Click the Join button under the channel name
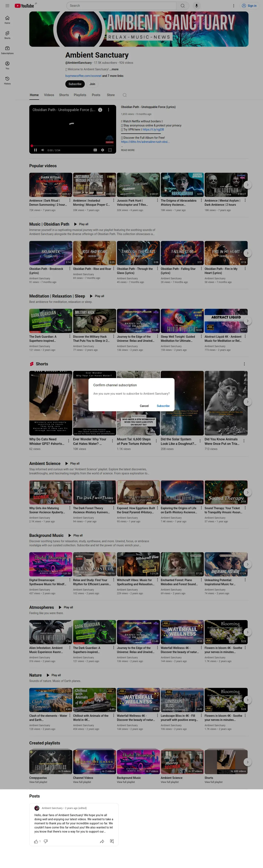The image size is (263, 868). coord(92,84)
